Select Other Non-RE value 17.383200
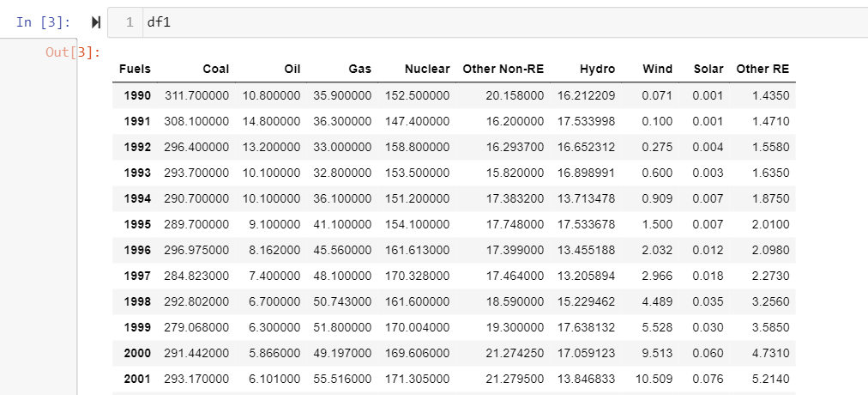 point(515,198)
